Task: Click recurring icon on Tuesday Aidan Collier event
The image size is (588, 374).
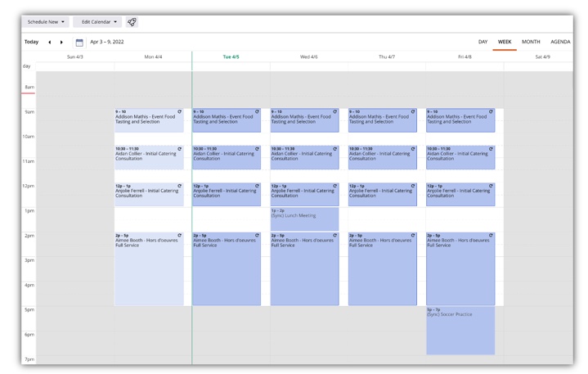Action: [258, 149]
